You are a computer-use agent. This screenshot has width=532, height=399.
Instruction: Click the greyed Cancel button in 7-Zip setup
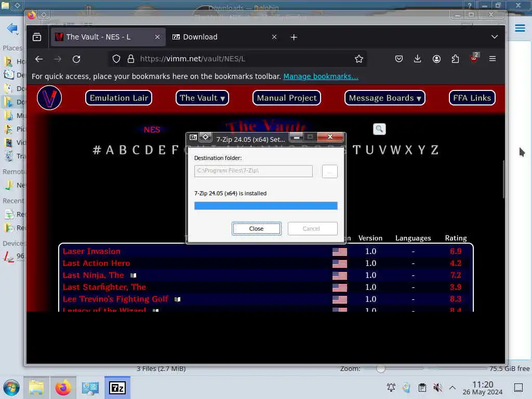[312, 229]
